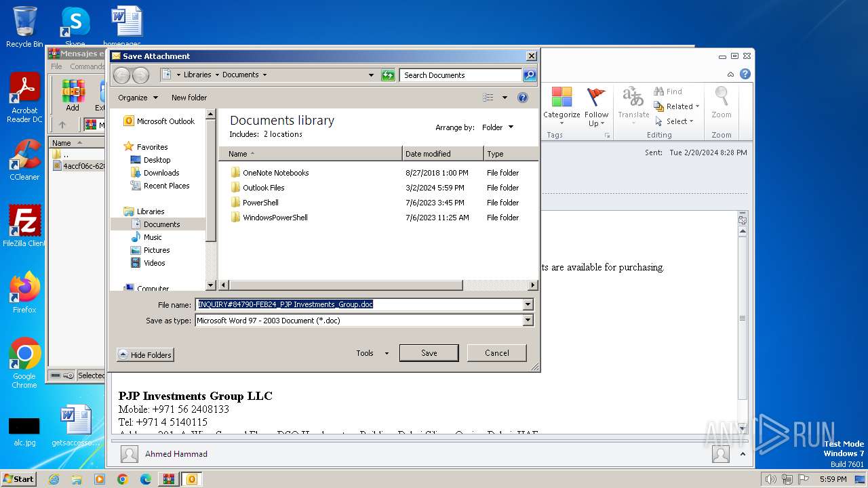Screen dimensions: 868x488
Task: Open File menu in WinRAR window
Action: pyautogui.click(x=57, y=66)
